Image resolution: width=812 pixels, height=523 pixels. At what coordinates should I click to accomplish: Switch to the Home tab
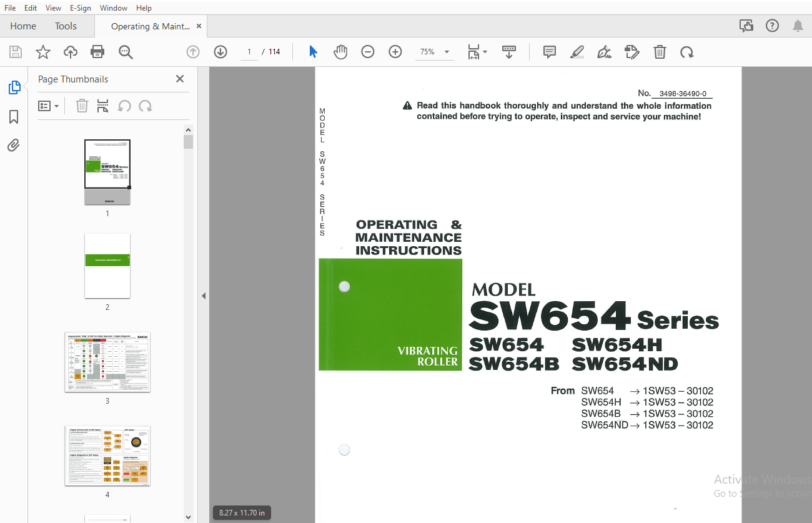[x=23, y=26]
